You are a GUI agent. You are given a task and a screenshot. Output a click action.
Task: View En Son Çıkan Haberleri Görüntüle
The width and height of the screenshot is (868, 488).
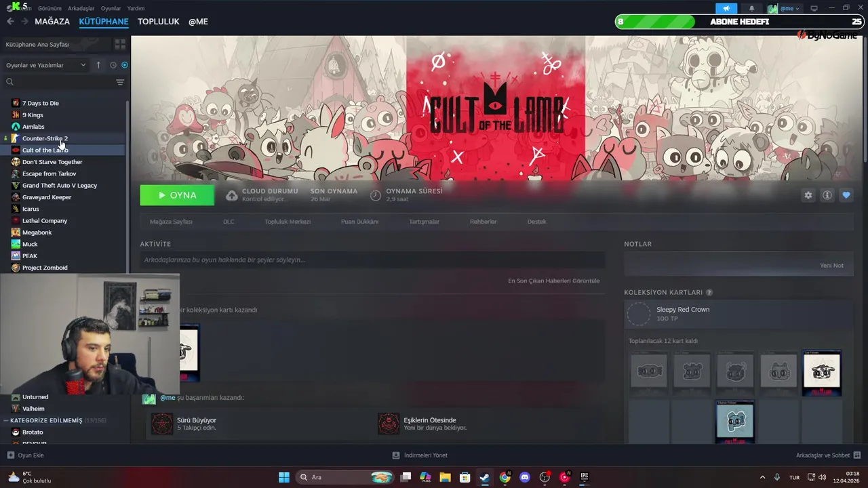tap(553, 281)
